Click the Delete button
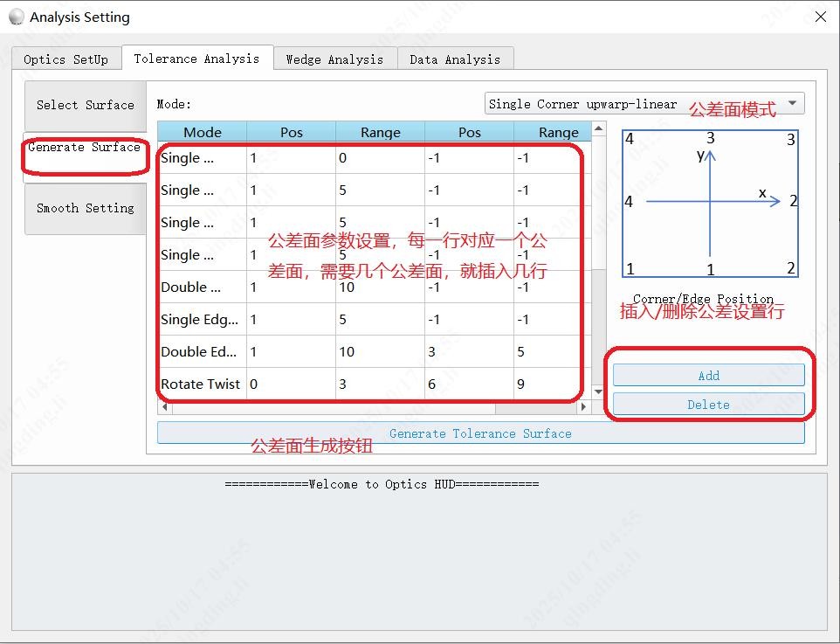Viewport: 840px width, 644px height. pyautogui.click(x=709, y=405)
